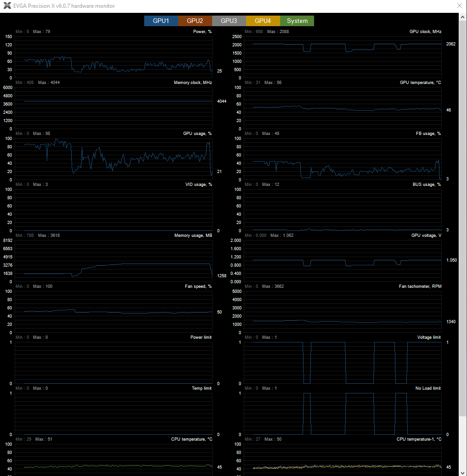Click inside the Memory usage MB graph
467x476 pixels.
click(113, 261)
